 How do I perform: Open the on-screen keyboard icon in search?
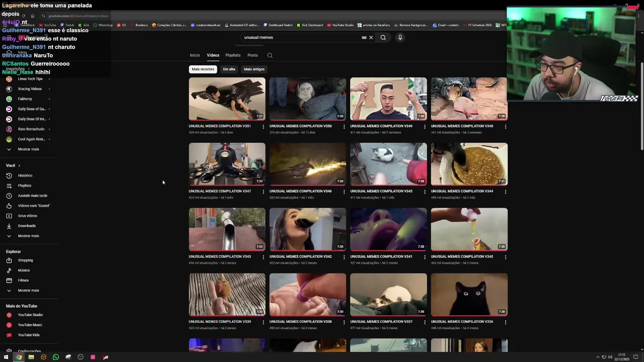click(x=364, y=37)
